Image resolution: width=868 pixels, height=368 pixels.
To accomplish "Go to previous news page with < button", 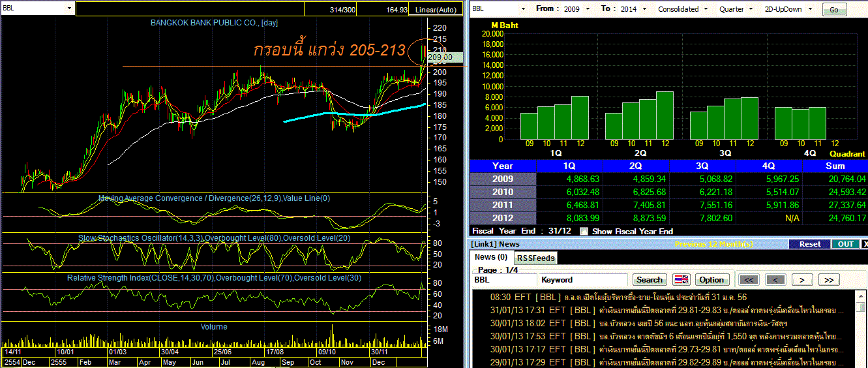I will (x=775, y=279).
